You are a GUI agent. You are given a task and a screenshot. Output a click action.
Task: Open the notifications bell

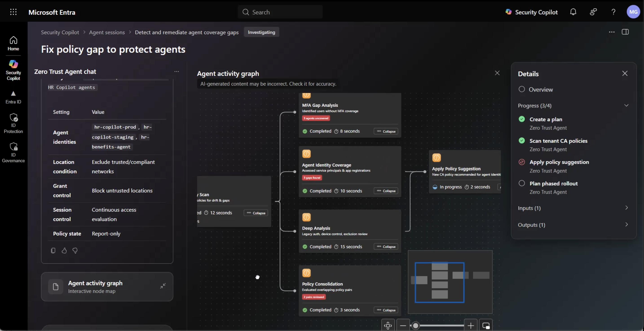(x=573, y=12)
